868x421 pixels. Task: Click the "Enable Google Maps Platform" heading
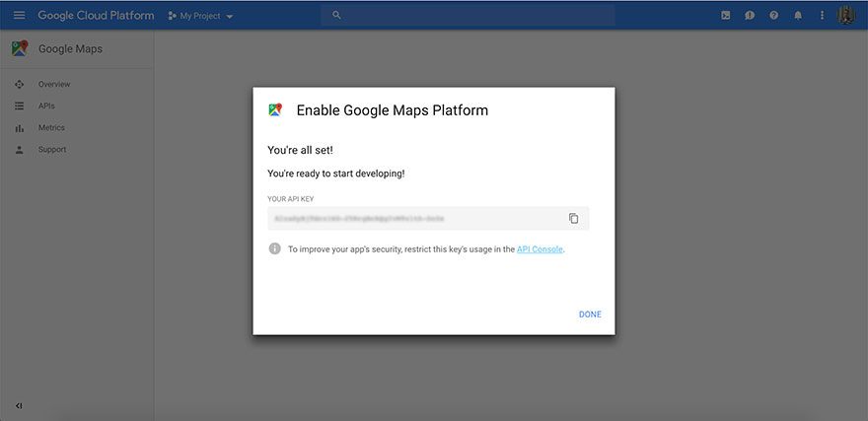click(x=393, y=110)
